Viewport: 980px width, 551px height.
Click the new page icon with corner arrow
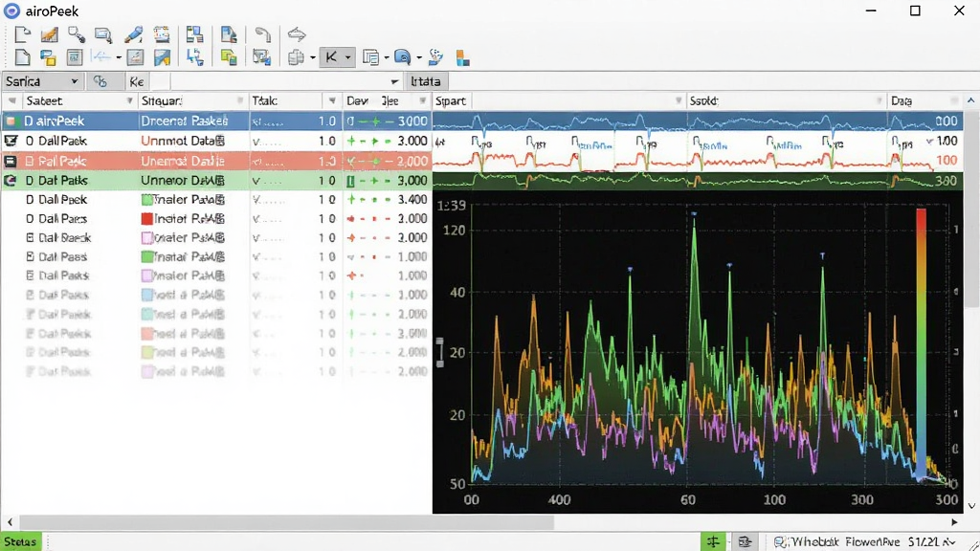coord(23,34)
